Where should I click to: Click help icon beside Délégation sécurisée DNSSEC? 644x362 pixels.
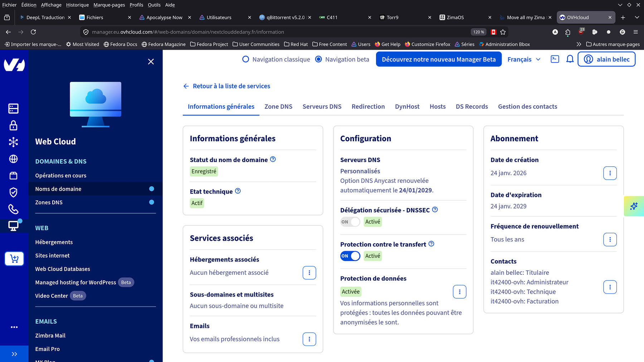pos(435,210)
